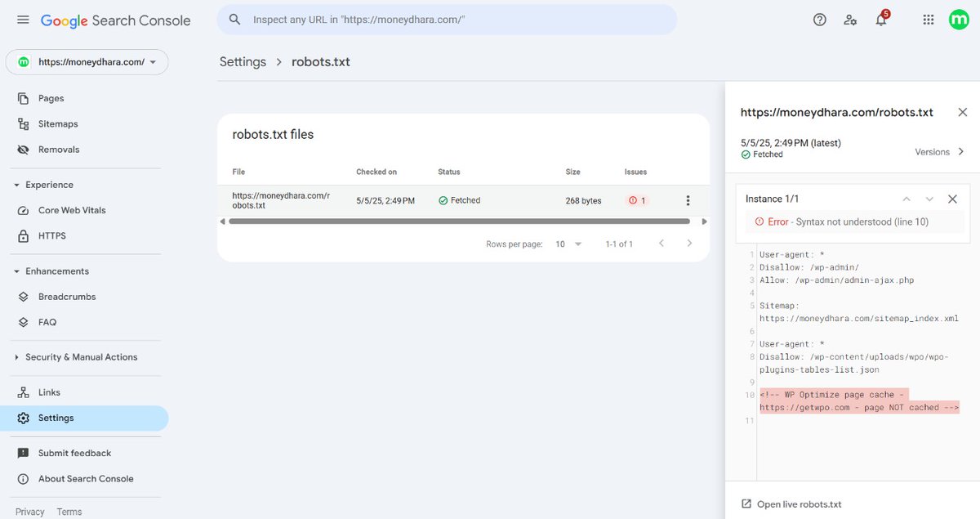Viewport: 980px width, 519px height.
Task: Select Settings in the sidebar
Action: pyautogui.click(x=84, y=418)
